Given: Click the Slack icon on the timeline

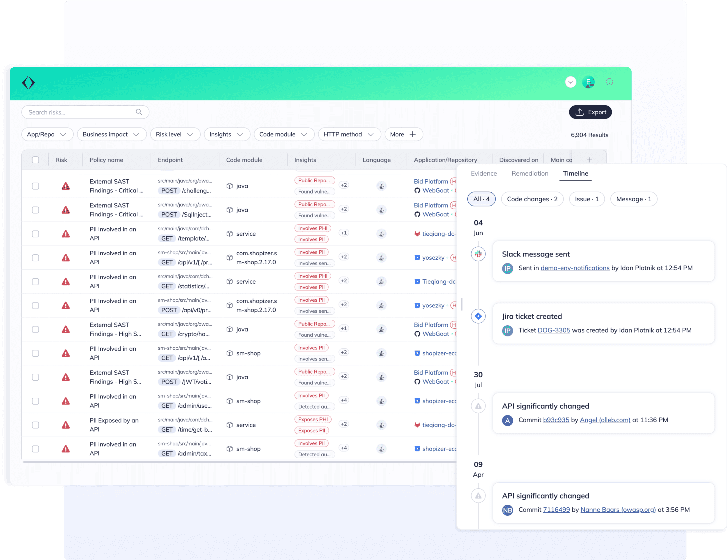Looking at the screenshot, I should tap(478, 254).
